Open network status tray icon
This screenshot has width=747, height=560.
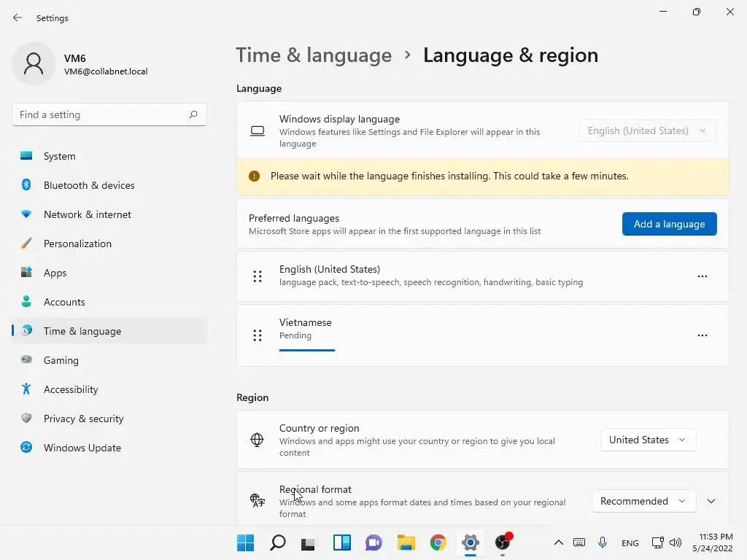[x=657, y=542]
